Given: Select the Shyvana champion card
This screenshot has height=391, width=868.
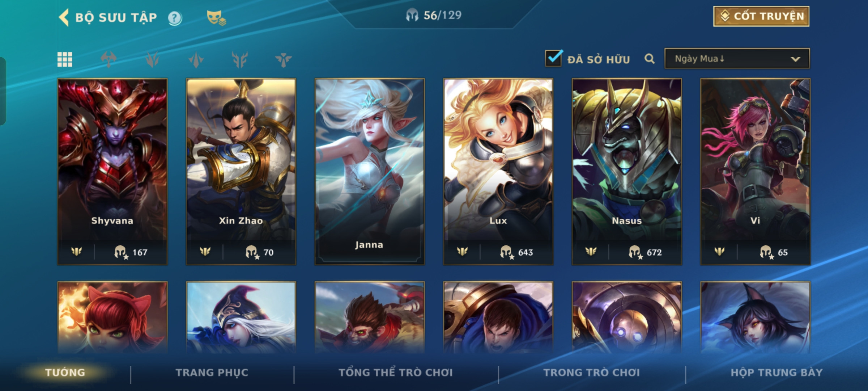Looking at the screenshot, I should tap(112, 172).
